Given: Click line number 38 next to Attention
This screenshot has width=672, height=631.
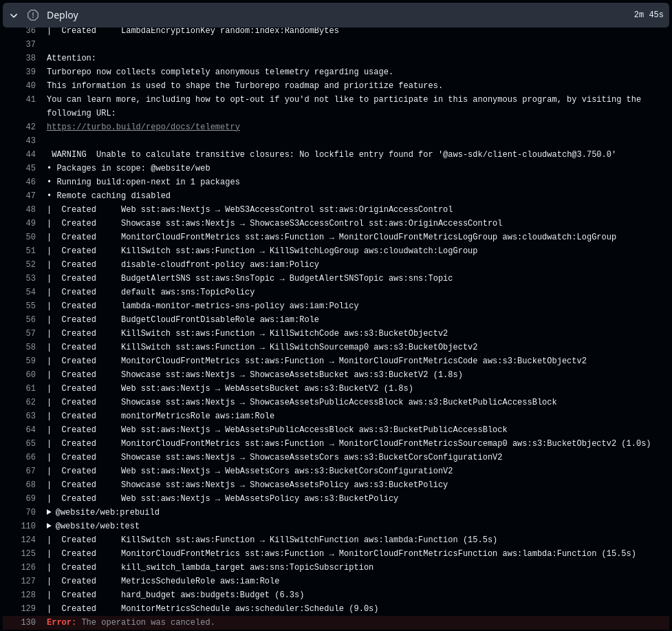Looking at the screenshot, I should click(x=30, y=58).
